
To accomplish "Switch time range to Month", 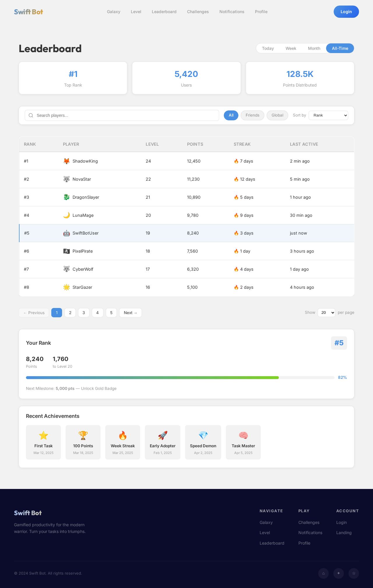I will coord(314,48).
